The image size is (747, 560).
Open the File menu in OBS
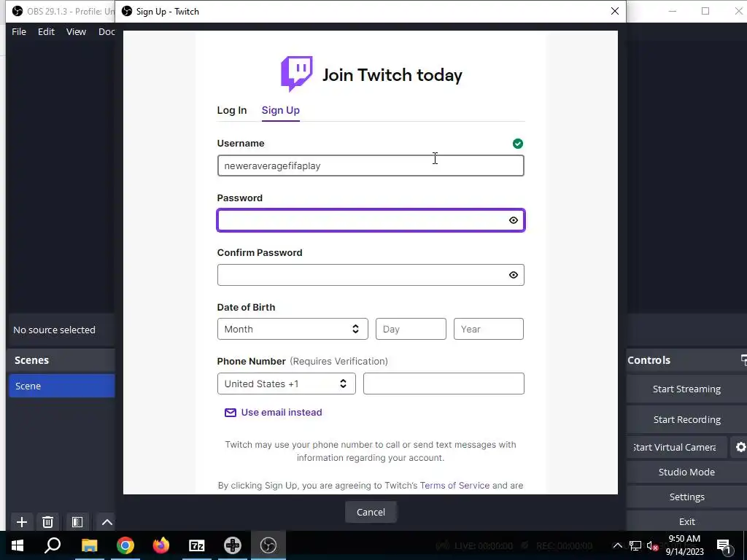pyautogui.click(x=19, y=31)
